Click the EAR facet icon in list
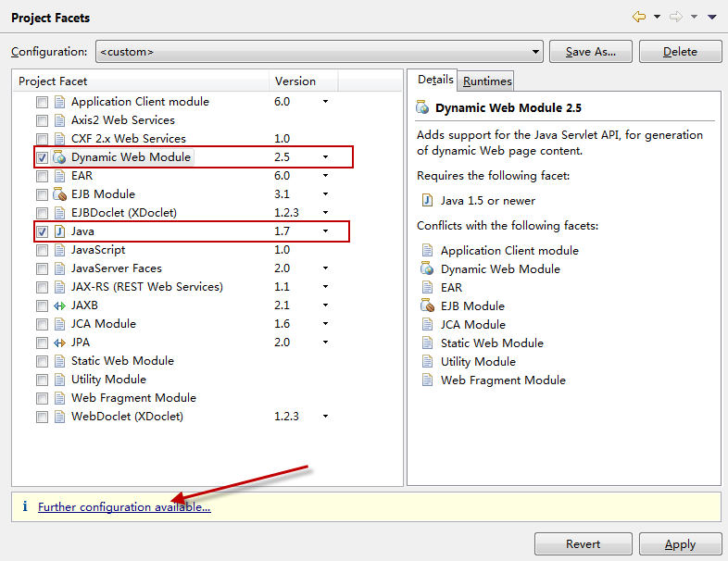Screen dimensions: 728x561 (59, 176)
